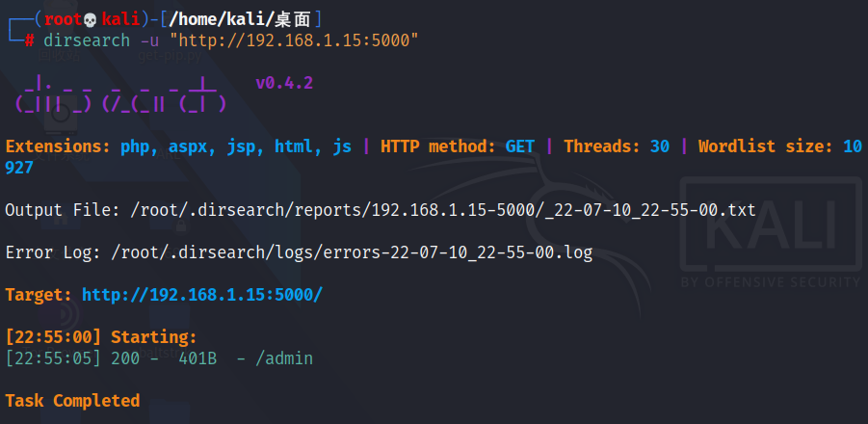This screenshot has height=424, width=868.
Task: Click the KALI logo watermark text
Action: click(770, 230)
